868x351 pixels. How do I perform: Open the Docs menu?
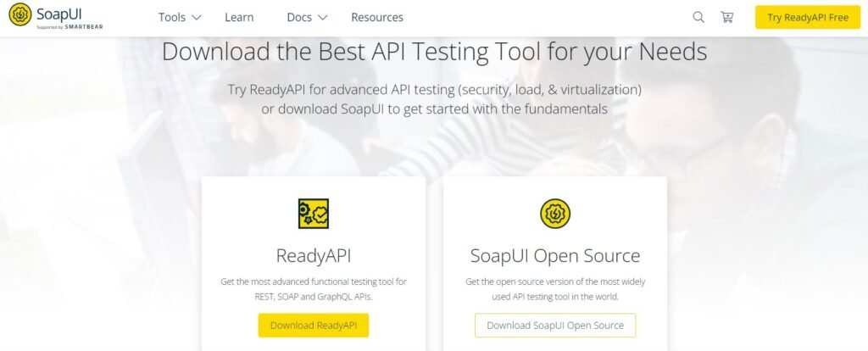tap(299, 17)
